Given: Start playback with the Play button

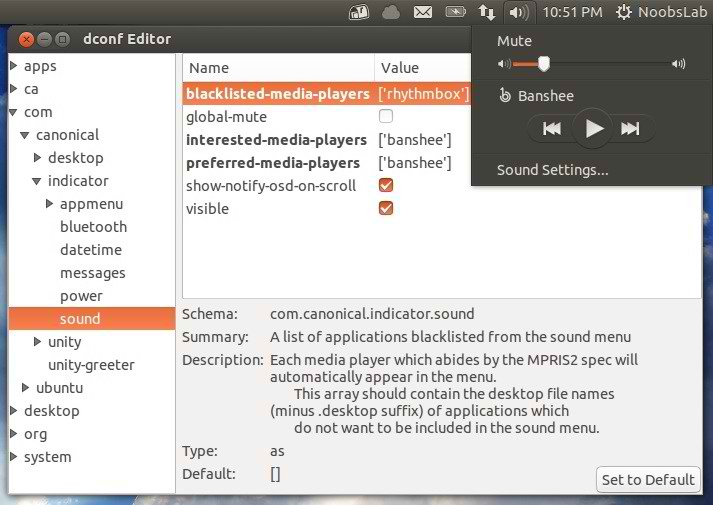Looking at the screenshot, I should 593,129.
